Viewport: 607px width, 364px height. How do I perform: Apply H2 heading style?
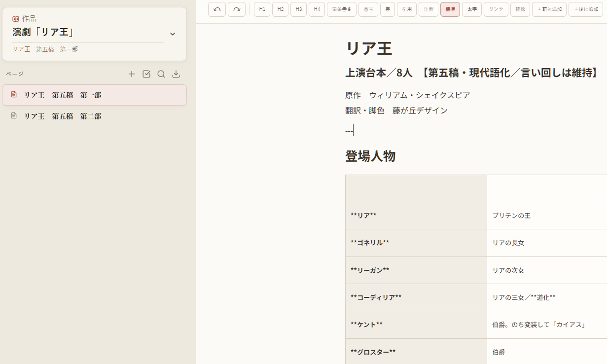click(281, 9)
